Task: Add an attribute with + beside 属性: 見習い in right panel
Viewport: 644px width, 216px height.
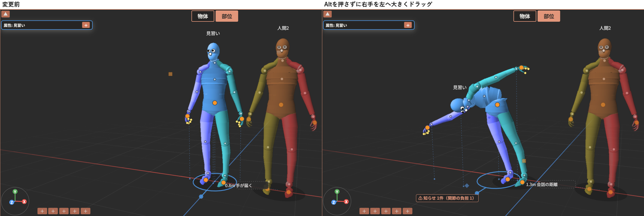Action: click(408, 25)
